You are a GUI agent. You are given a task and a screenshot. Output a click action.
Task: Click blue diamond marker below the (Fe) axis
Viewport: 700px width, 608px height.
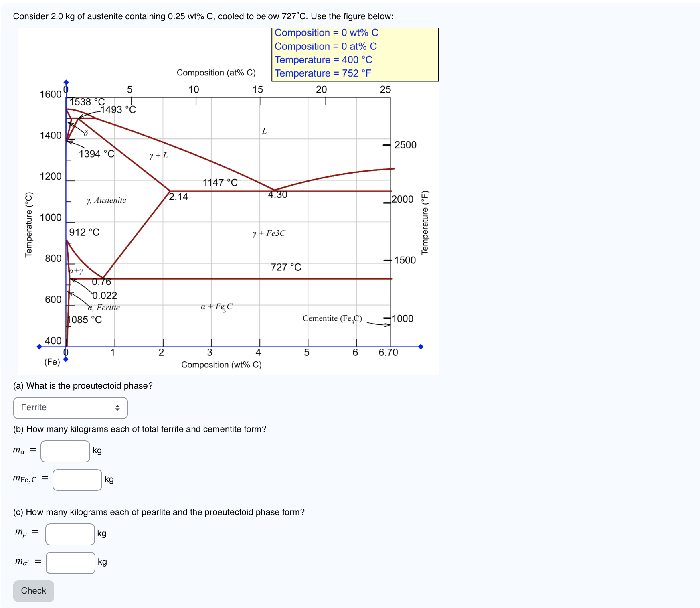(x=66, y=359)
